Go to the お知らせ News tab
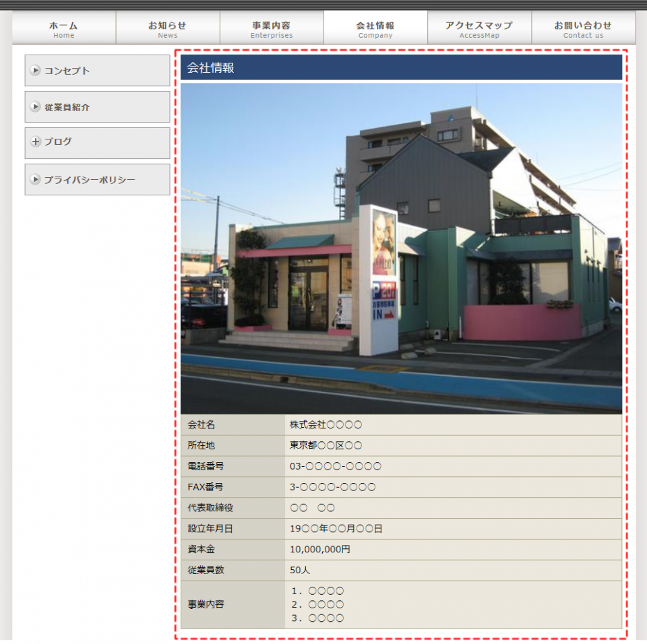647x644 pixels. pos(168,28)
